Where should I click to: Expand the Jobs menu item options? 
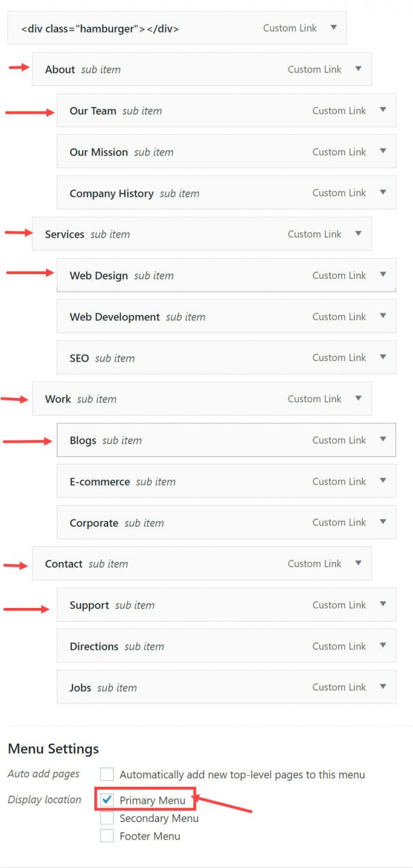pyautogui.click(x=383, y=687)
